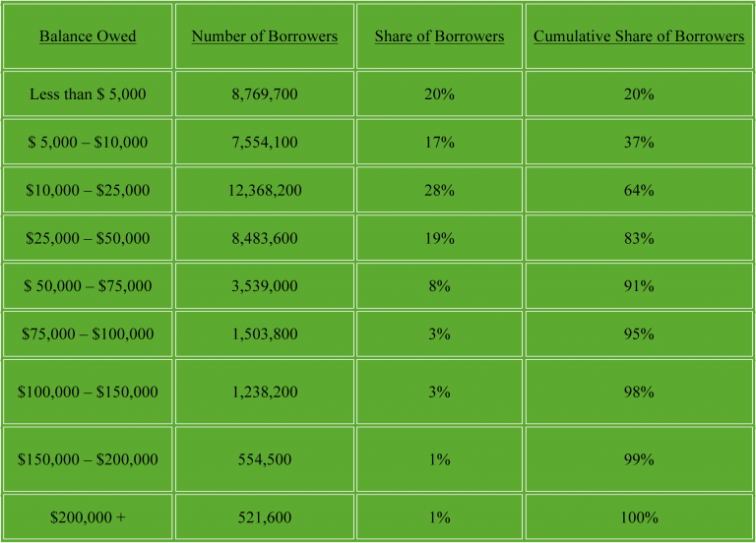The width and height of the screenshot is (756, 543).
Task: Click the $ 5,000 – $10,000 row label
Action: 88,142
